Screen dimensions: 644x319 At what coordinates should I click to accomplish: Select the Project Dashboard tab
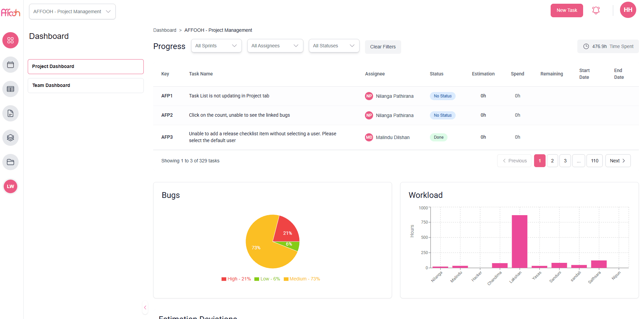click(86, 66)
